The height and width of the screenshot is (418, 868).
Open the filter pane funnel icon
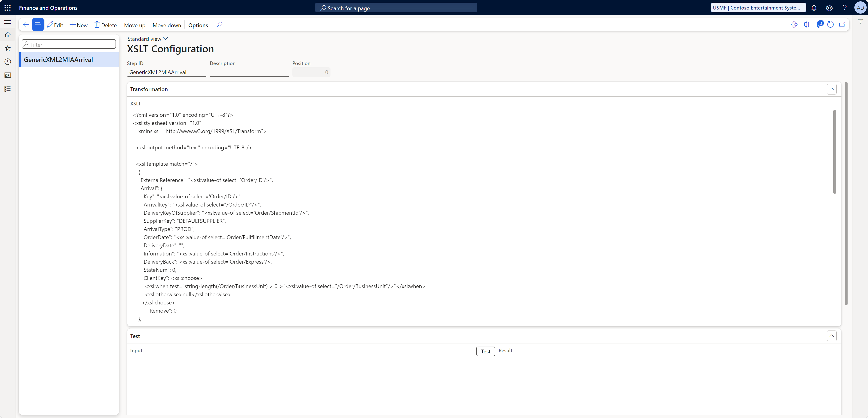[x=860, y=22]
